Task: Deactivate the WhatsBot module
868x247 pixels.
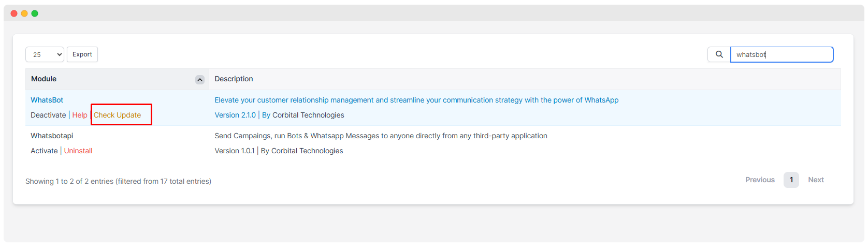Action: [48, 115]
